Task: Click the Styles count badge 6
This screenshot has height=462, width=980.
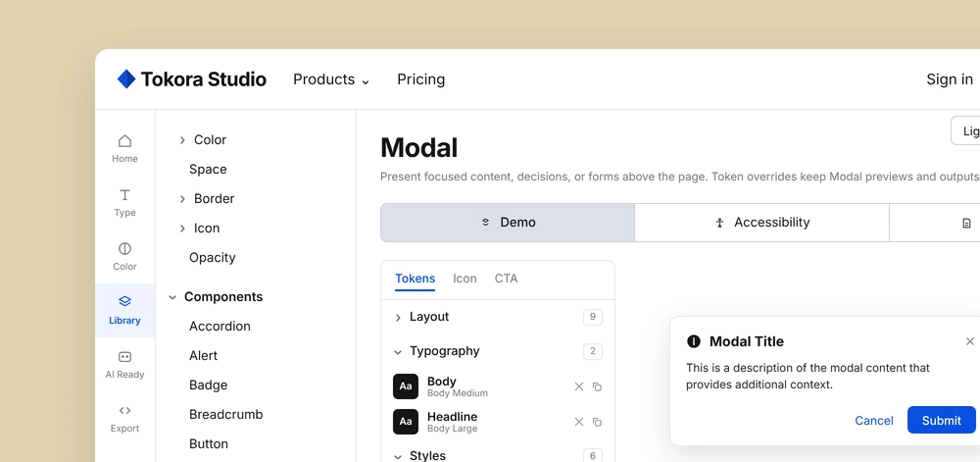Action: click(593, 456)
